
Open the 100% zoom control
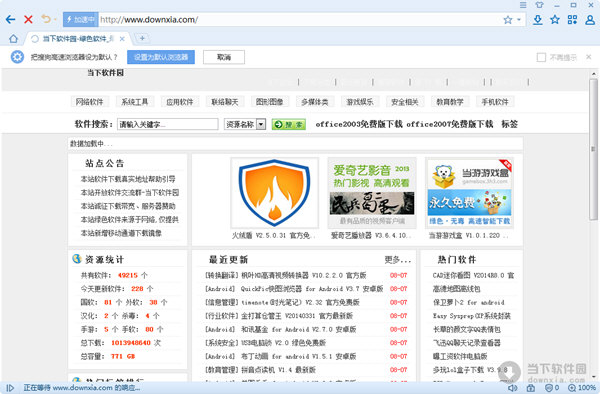tap(582, 388)
